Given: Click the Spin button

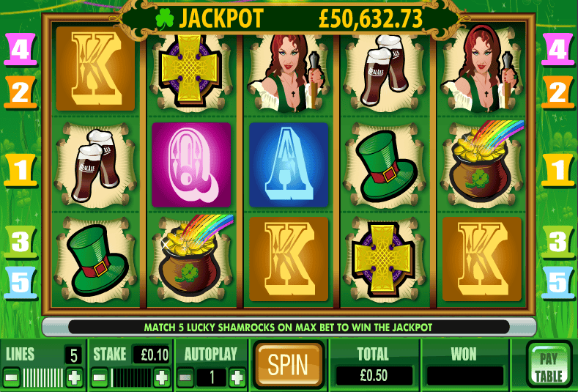Looking at the screenshot, I should point(288,365).
